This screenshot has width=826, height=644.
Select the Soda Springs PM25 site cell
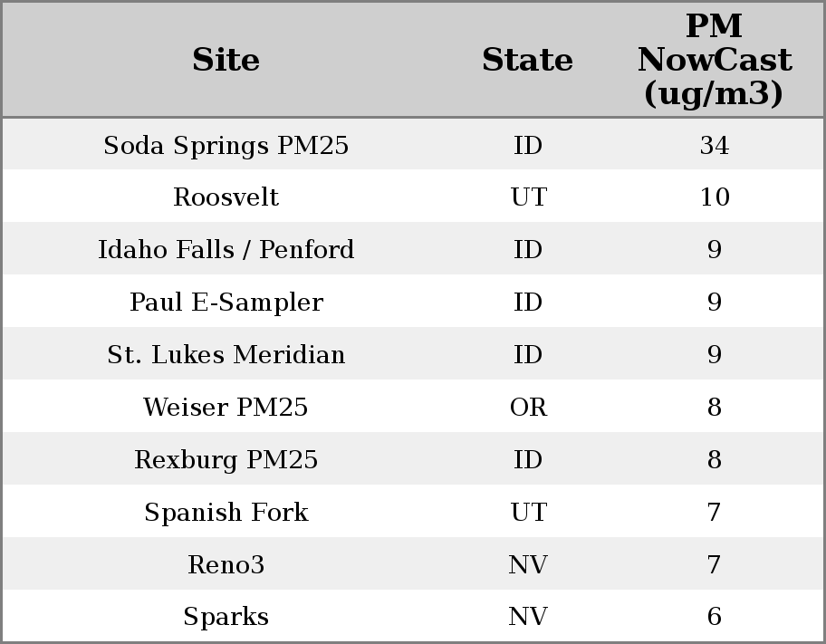[x=226, y=146]
